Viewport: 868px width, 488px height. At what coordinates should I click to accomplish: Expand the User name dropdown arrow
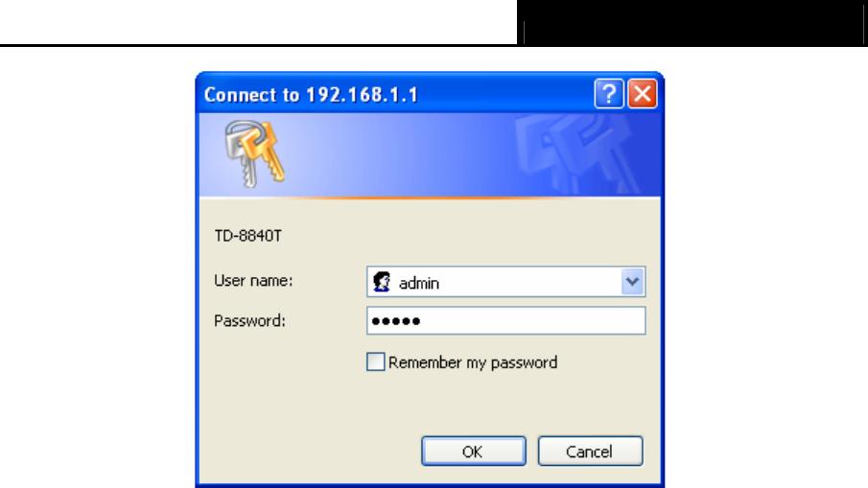coord(632,282)
